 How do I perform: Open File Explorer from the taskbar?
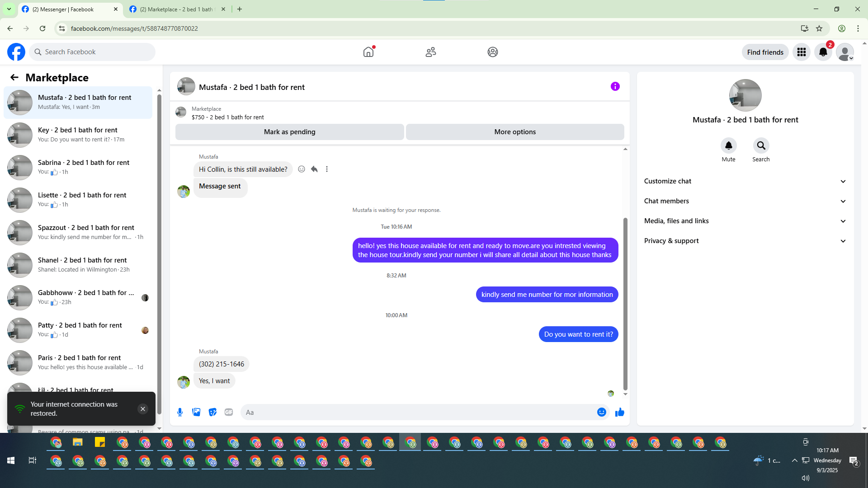point(78,442)
